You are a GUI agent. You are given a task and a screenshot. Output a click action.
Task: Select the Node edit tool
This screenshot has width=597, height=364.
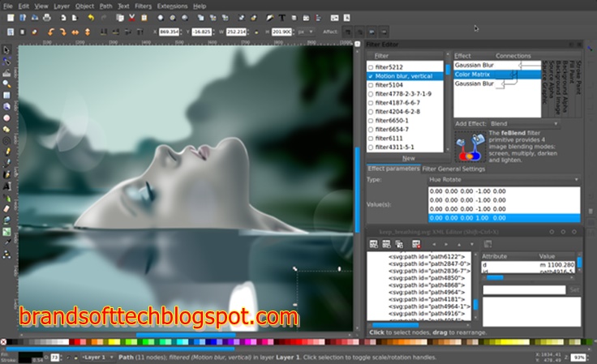pyautogui.click(x=6, y=62)
